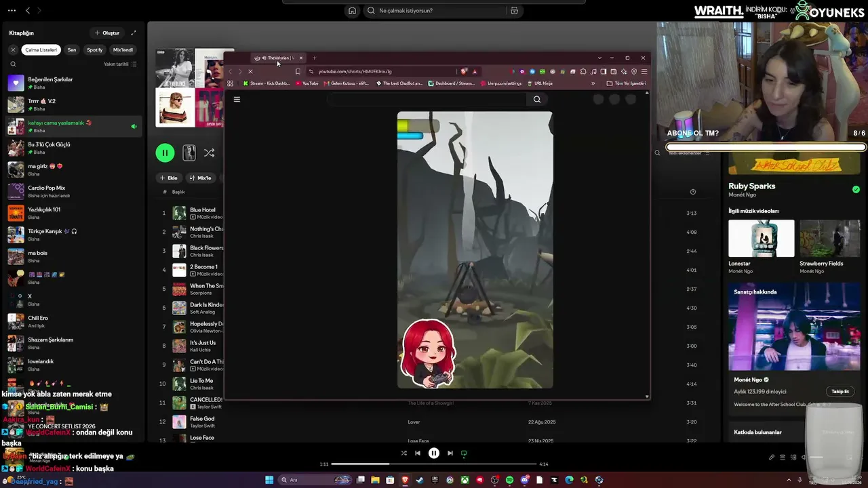Image resolution: width=868 pixels, height=488 pixels.
Task: Toggle shuffle in the bottom player bar
Action: (403, 453)
